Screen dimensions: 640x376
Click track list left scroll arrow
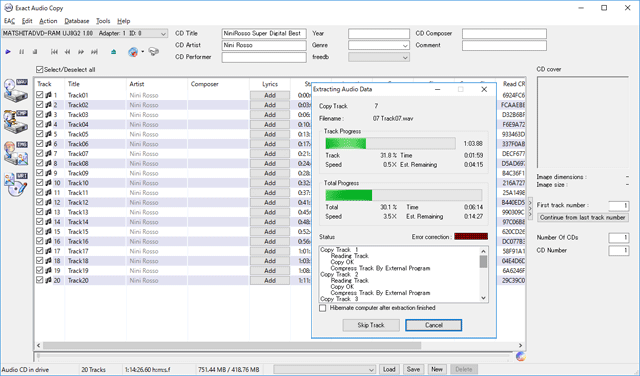[39, 345]
